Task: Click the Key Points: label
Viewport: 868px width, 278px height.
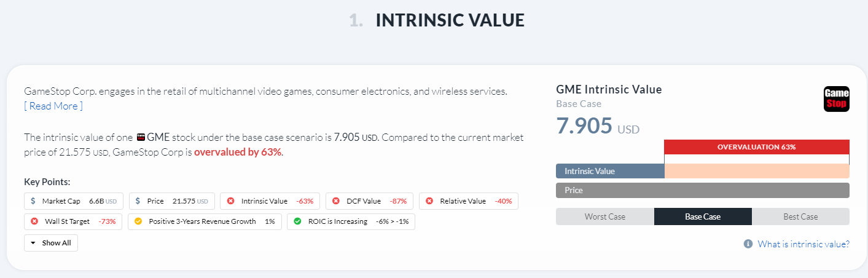Action: pyautogui.click(x=47, y=182)
